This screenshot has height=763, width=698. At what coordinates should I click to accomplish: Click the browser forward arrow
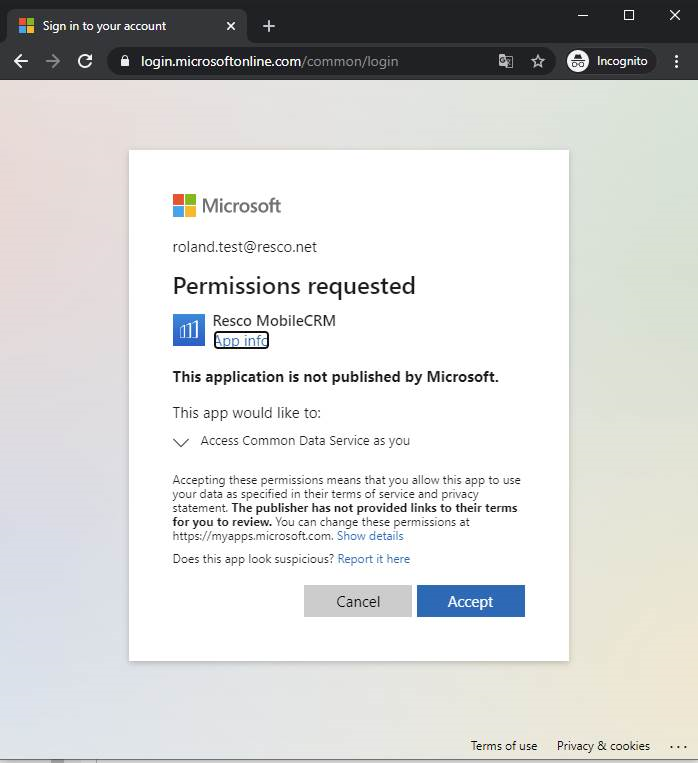coord(53,61)
